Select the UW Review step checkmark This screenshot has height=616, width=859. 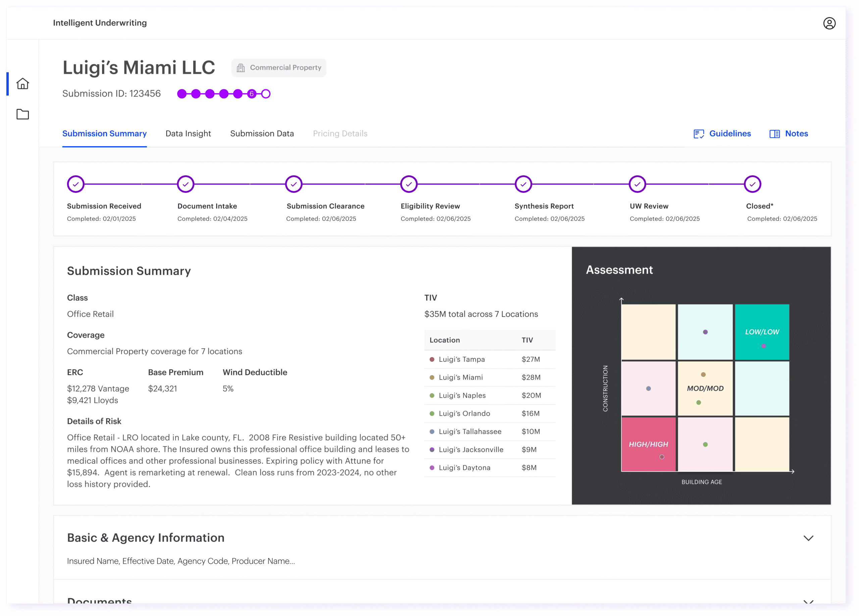[x=637, y=184]
